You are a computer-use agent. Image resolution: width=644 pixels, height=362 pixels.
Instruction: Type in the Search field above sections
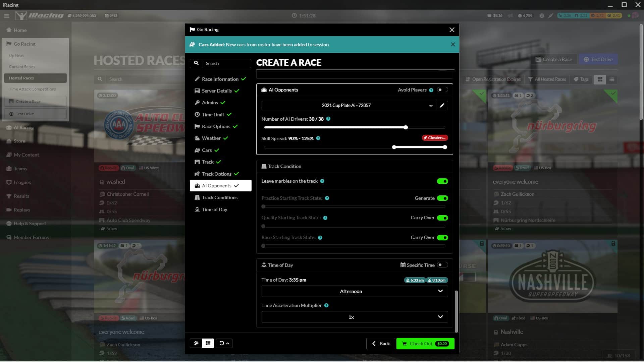[227, 63]
